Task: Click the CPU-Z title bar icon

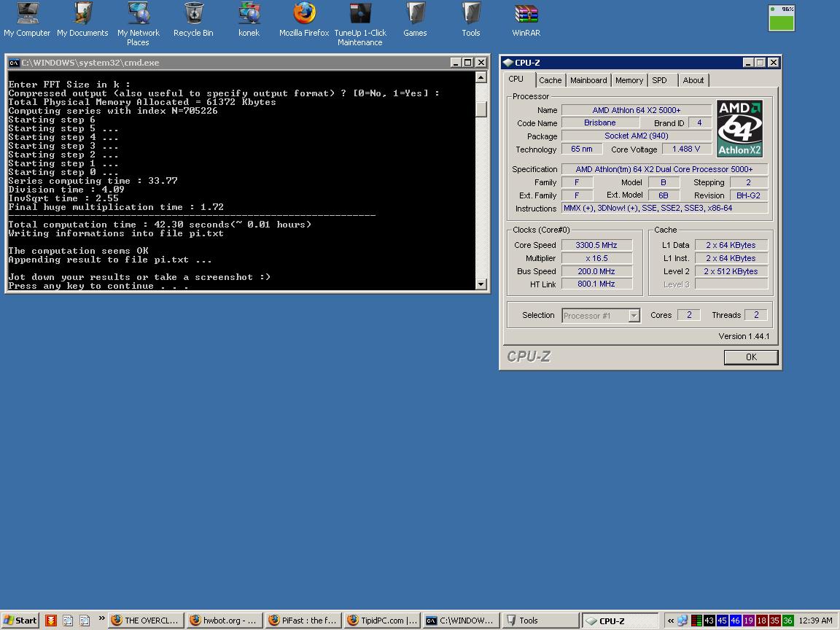Action: 507,63
